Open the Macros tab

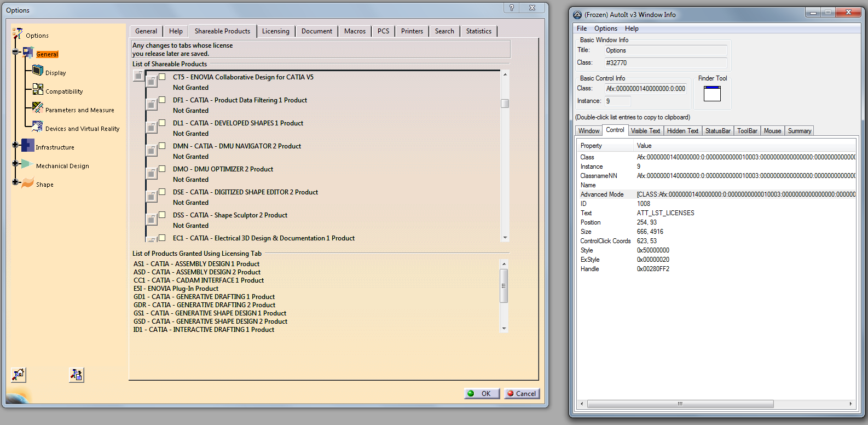[x=355, y=31]
